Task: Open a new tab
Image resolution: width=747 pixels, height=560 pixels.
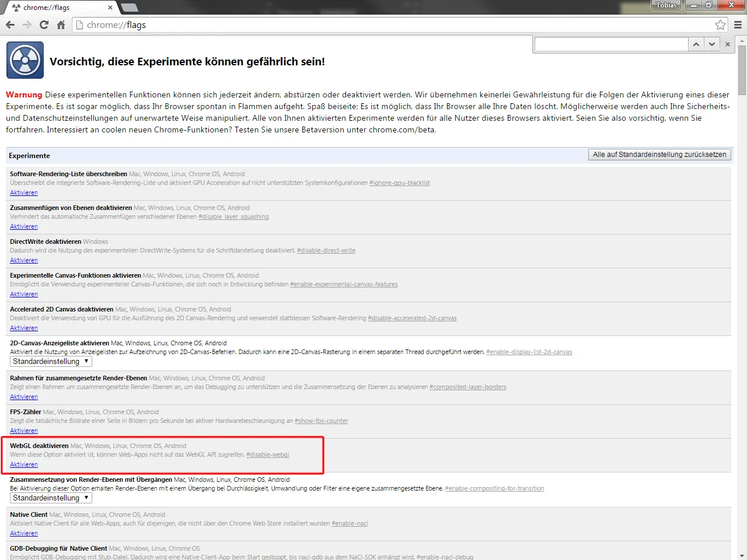Action: tap(129, 8)
